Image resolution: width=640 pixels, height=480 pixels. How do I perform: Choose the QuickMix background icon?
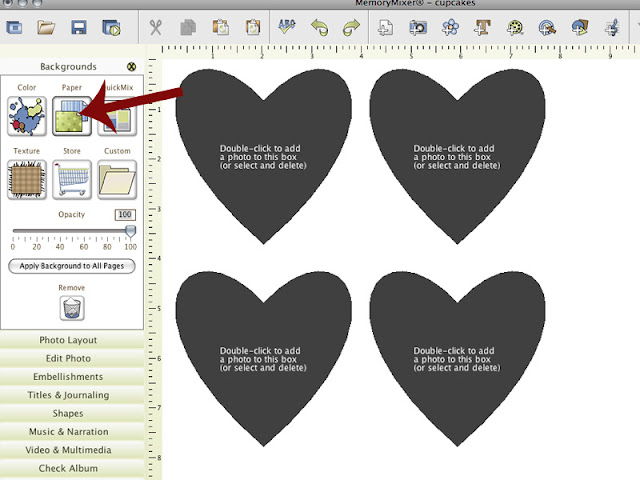(x=117, y=116)
